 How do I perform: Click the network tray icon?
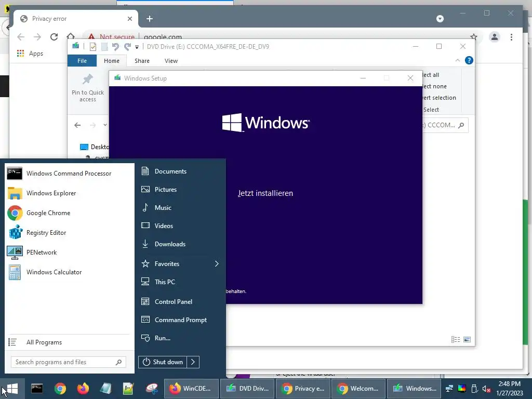449,389
